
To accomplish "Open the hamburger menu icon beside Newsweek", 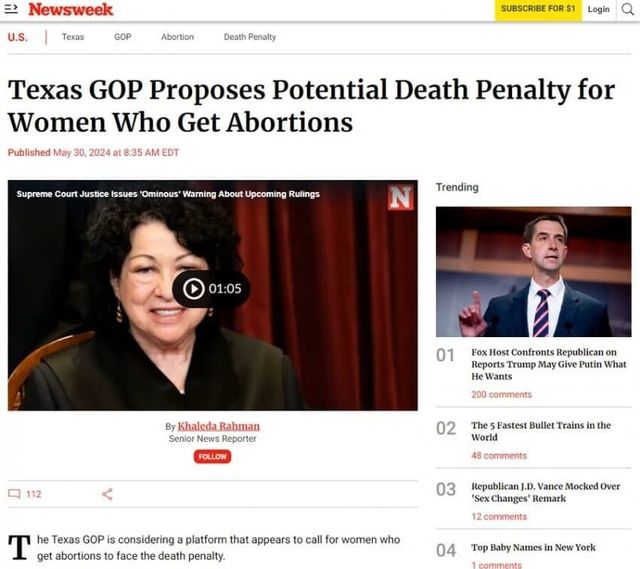I will (11, 9).
